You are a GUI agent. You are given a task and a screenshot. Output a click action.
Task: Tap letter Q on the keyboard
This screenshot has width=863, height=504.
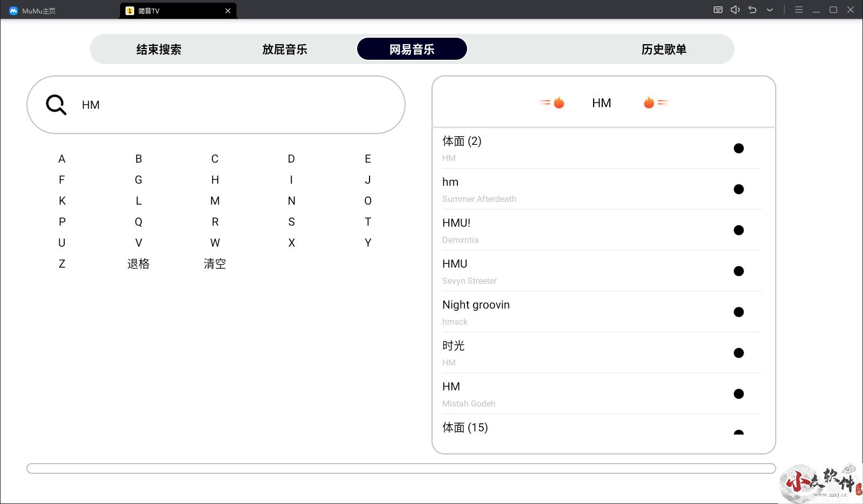138,222
